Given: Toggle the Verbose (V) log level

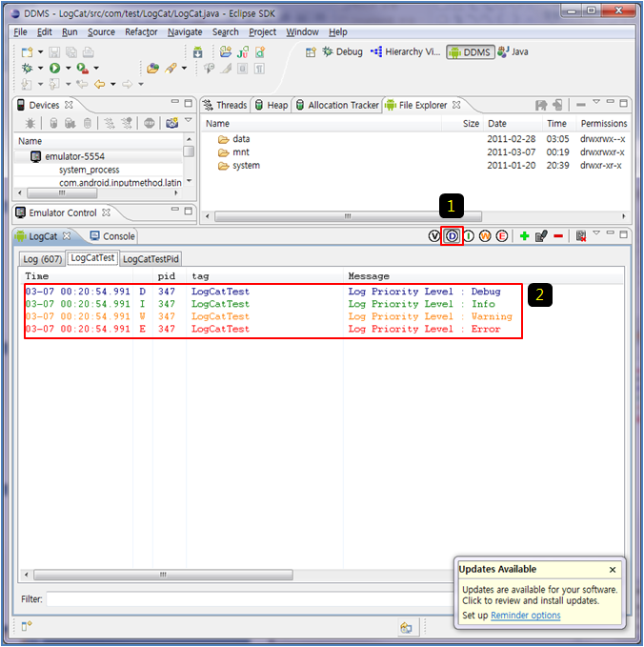Looking at the screenshot, I should click(434, 236).
